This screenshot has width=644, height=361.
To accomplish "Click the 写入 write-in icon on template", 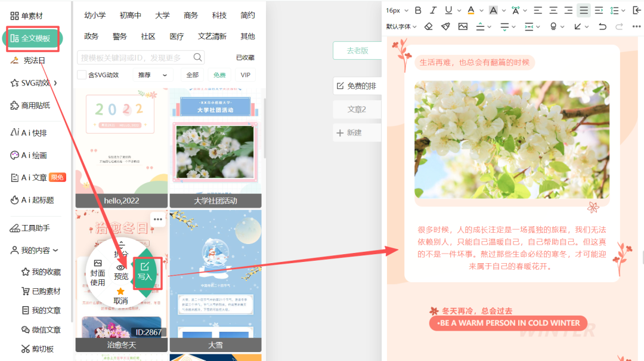I will point(145,271).
